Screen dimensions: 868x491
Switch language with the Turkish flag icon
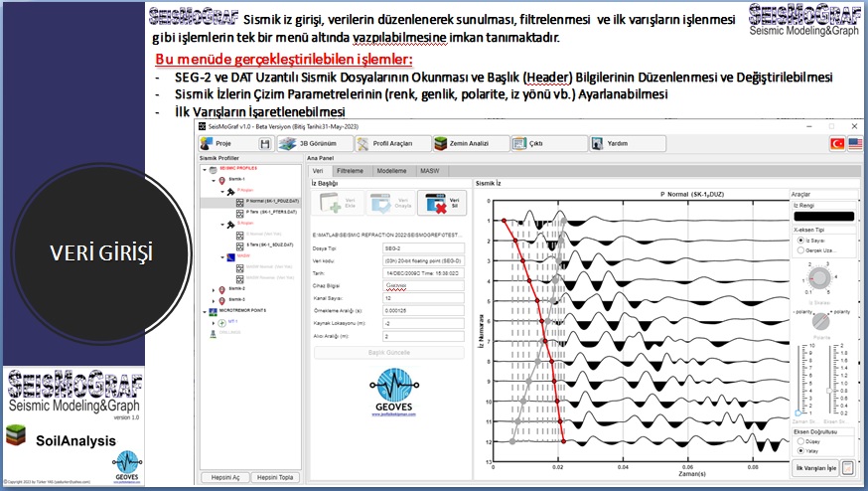837,143
